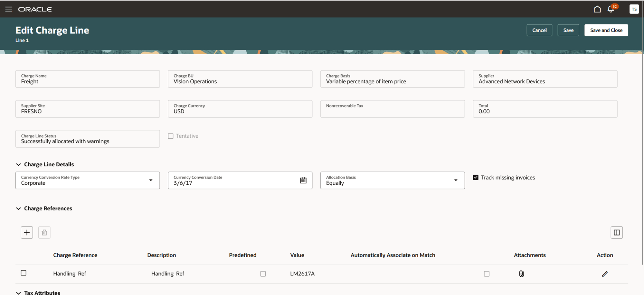
Task: Click the Charge Line Status field
Action: [x=88, y=139]
